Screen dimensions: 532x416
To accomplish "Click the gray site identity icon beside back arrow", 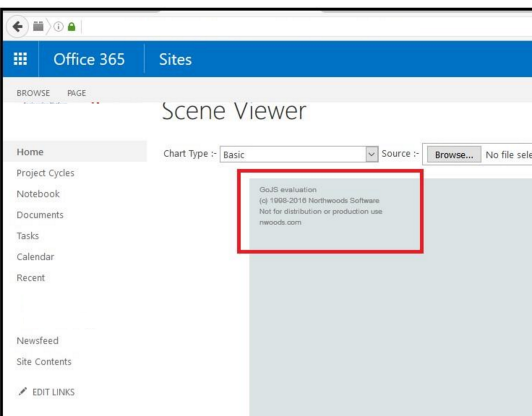I will [39, 26].
